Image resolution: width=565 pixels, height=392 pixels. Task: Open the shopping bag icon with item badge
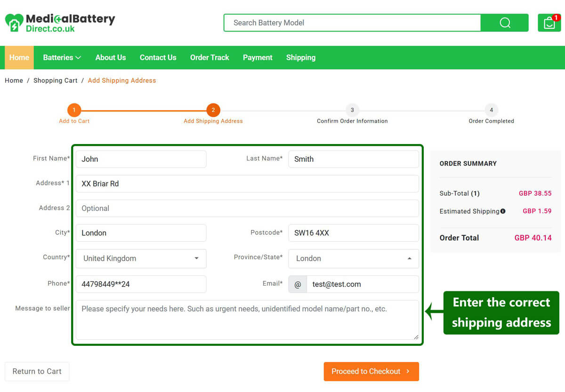pos(549,23)
